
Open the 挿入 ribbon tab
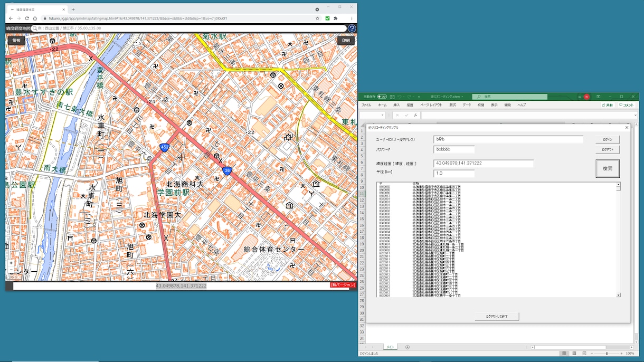(x=396, y=105)
